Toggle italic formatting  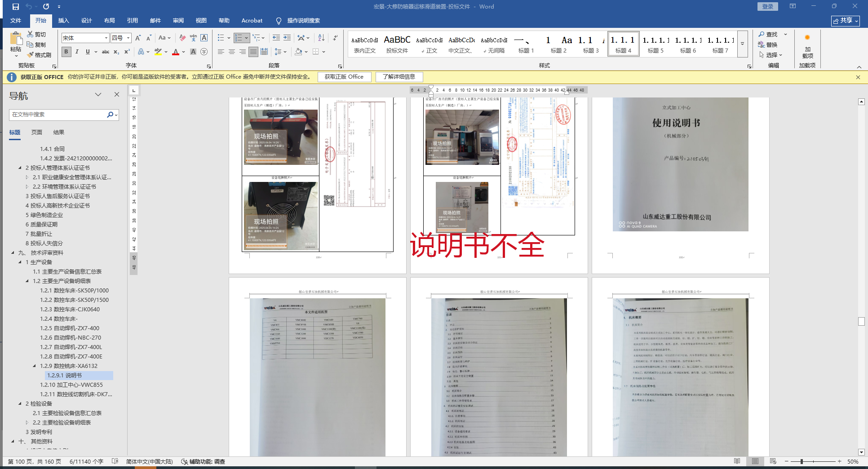point(77,52)
